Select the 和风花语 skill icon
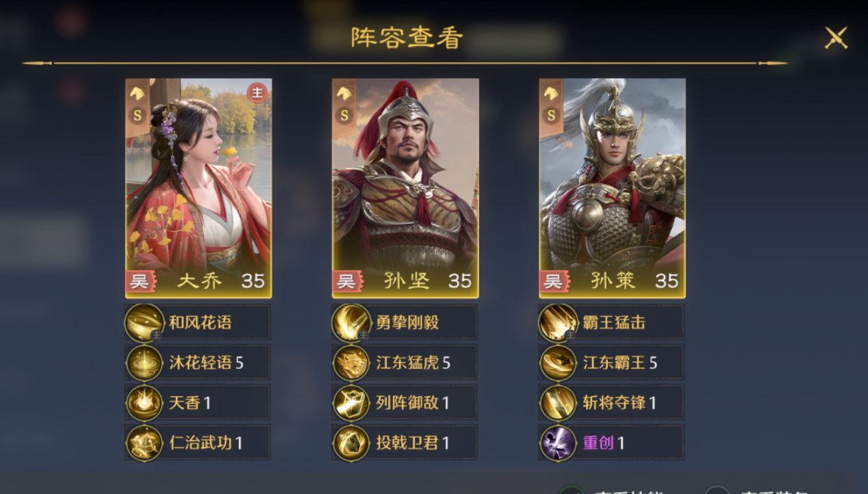 pyautogui.click(x=145, y=322)
